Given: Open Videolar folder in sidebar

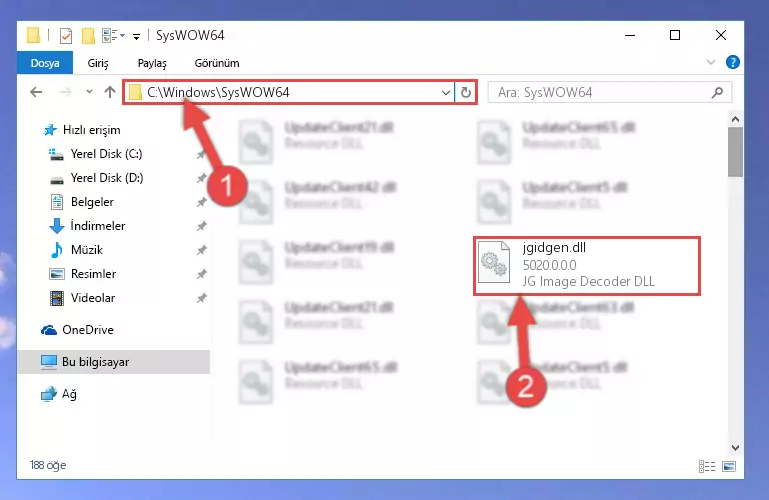Looking at the screenshot, I should click(x=93, y=298).
